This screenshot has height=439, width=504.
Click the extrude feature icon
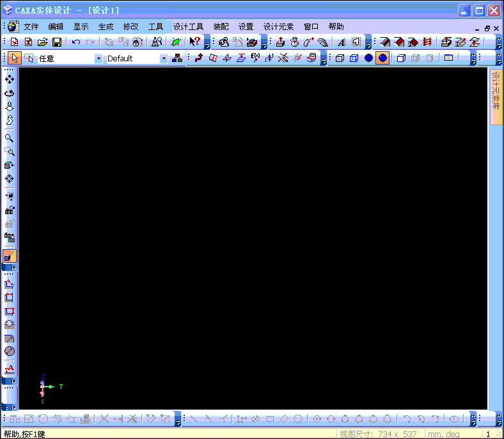click(x=281, y=42)
